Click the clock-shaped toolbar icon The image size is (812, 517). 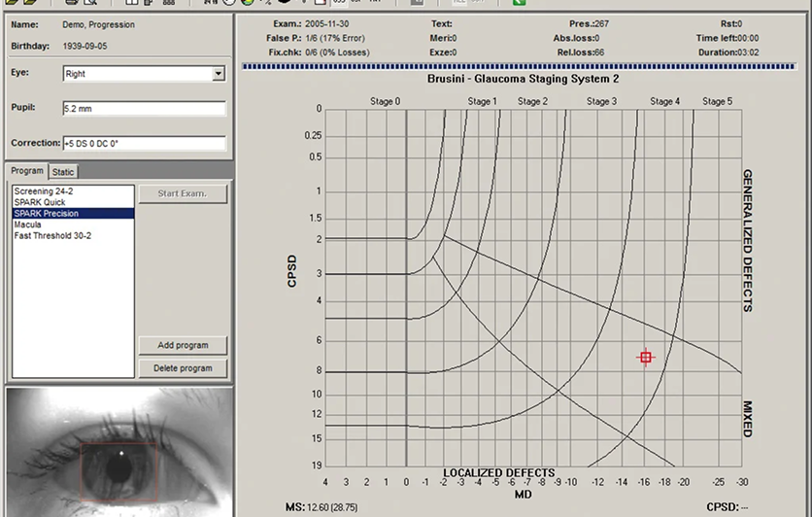point(229,2)
